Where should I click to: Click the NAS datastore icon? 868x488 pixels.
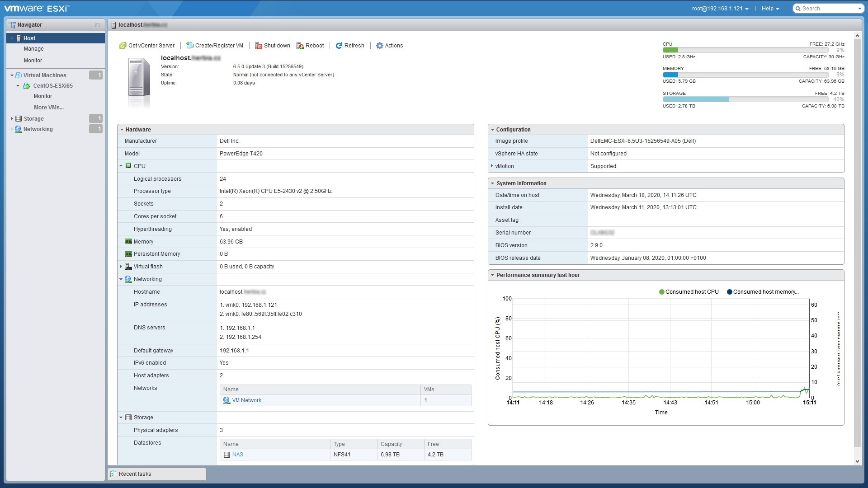pos(227,455)
